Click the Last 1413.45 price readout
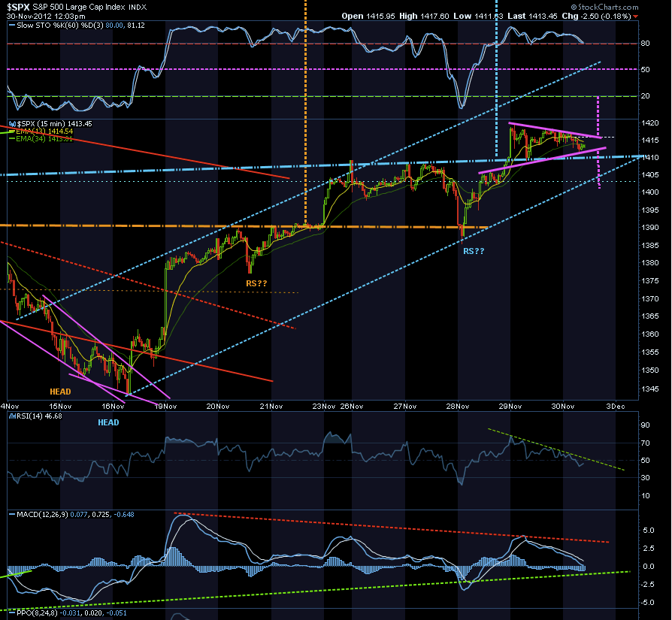 pyautogui.click(x=532, y=17)
